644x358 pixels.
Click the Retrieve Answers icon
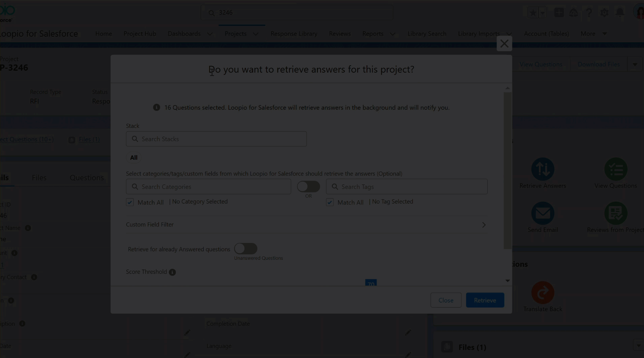click(543, 169)
